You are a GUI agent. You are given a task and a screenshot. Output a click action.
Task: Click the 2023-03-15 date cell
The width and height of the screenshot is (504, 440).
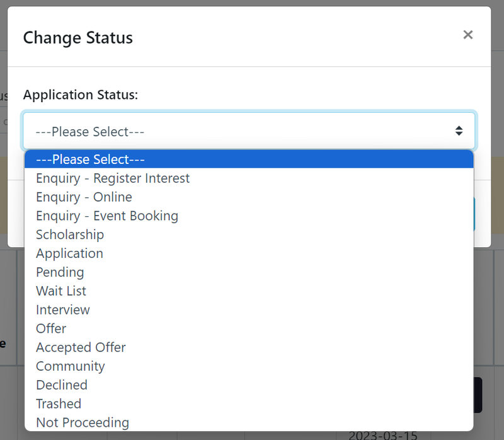coord(386,434)
